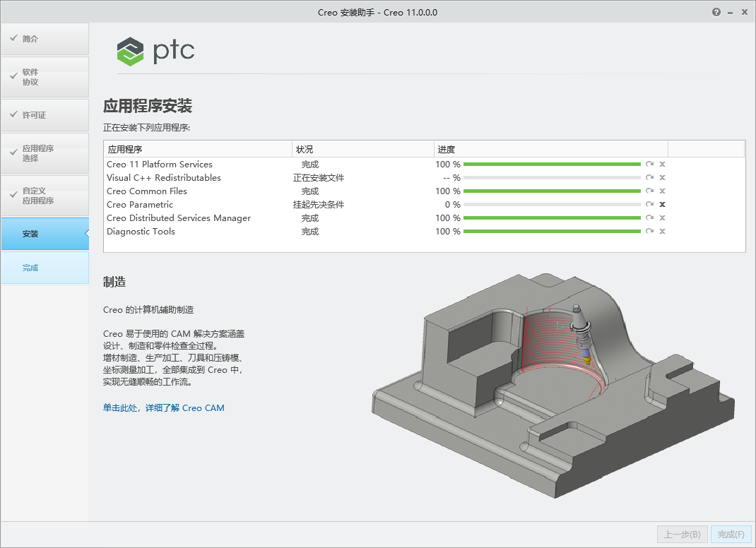Retry Creo Distributed Services Manager installation
This screenshot has height=548, width=756.
649,218
